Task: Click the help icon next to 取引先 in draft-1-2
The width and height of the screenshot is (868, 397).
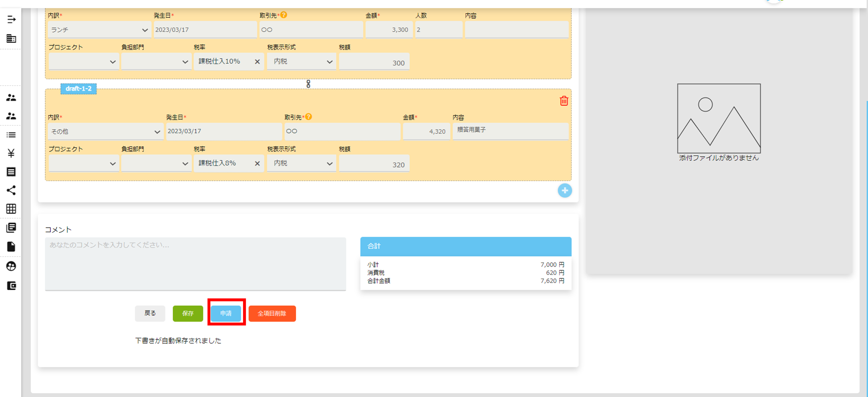Action: [308, 117]
